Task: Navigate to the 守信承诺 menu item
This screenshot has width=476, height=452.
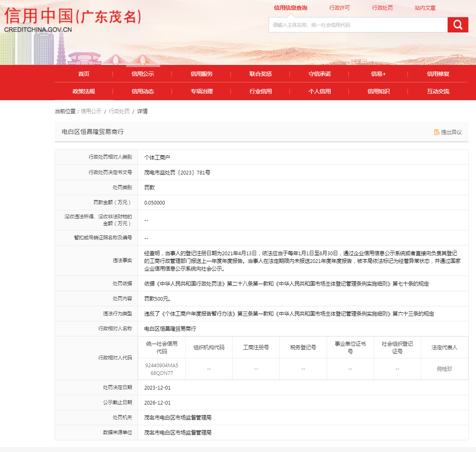Action: 320,74
